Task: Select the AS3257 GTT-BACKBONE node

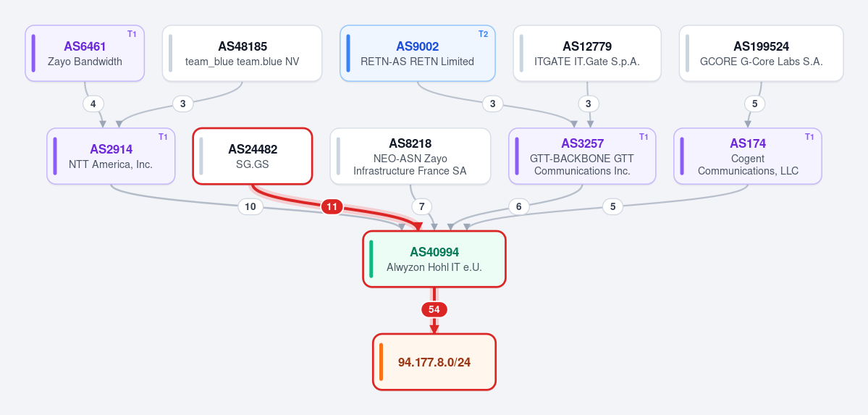Action: click(582, 156)
